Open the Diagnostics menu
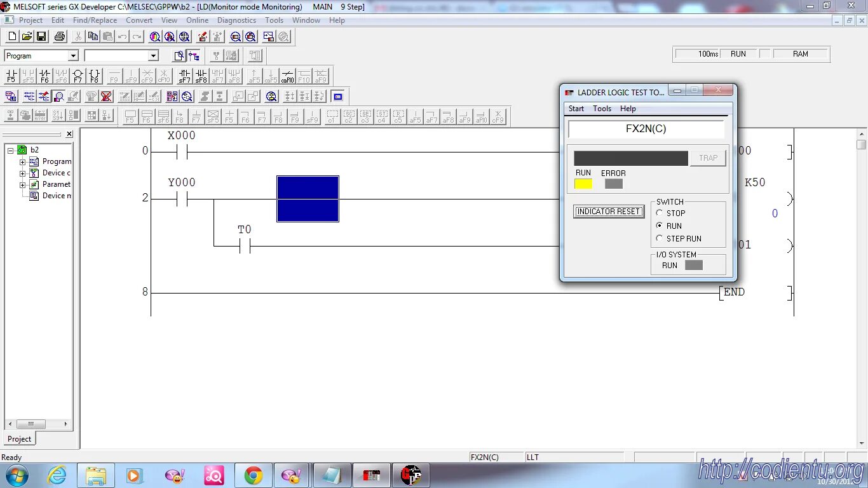 point(236,20)
